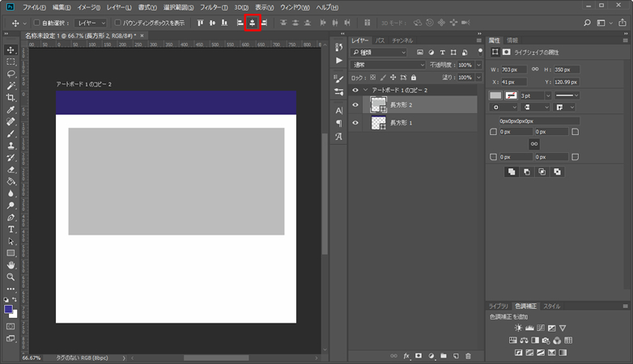Hide the 長方形 2 layer
This screenshot has height=364, width=633.
tap(355, 105)
